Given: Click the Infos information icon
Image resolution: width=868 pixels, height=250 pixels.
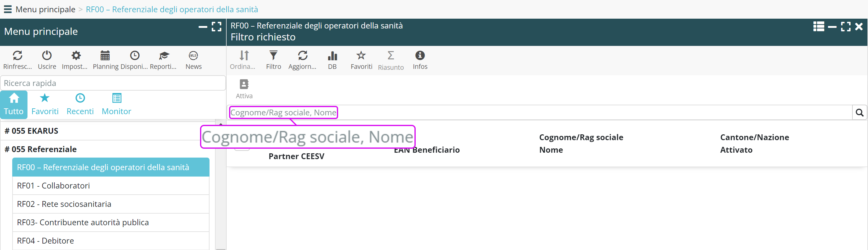Looking at the screenshot, I should point(420,56).
